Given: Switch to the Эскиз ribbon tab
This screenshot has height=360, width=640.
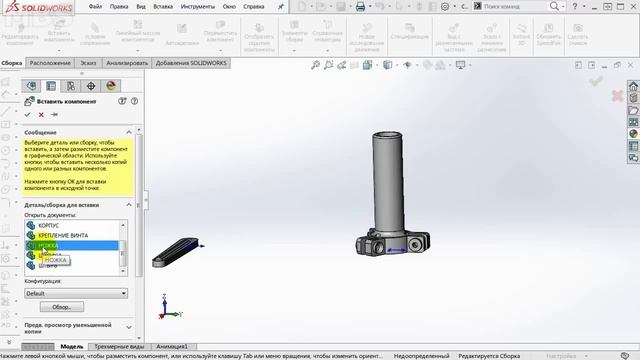Looking at the screenshot, I should 88,63.
